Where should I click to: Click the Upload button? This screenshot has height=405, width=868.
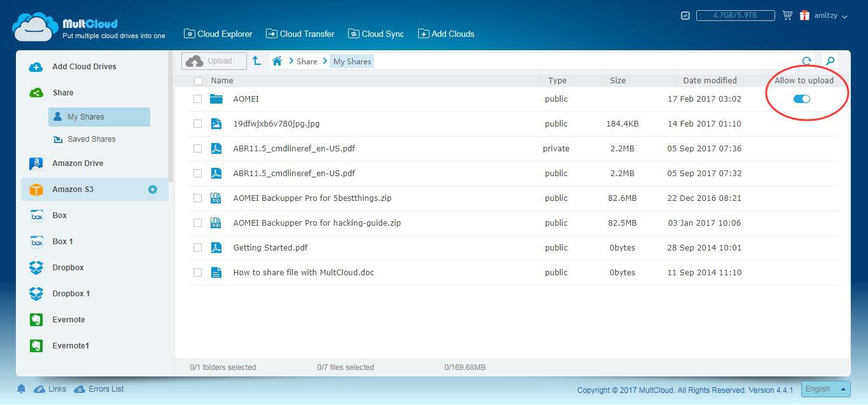pos(214,61)
